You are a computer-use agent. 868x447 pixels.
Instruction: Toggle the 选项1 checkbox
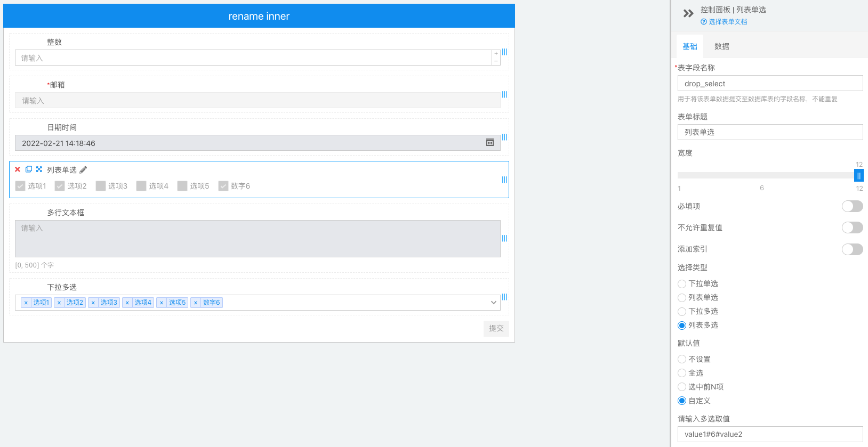coord(20,186)
